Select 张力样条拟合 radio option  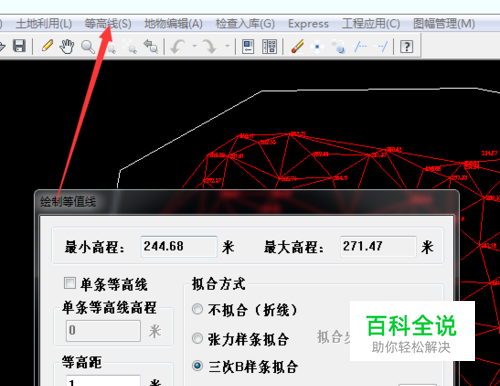pyautogui.click(x=197, y=338)
